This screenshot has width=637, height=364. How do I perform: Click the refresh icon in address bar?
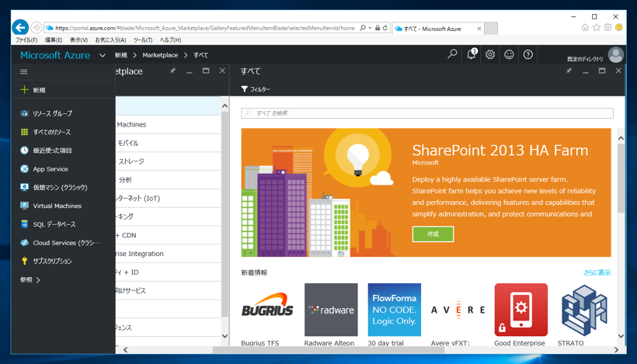[x=385, y=28]
